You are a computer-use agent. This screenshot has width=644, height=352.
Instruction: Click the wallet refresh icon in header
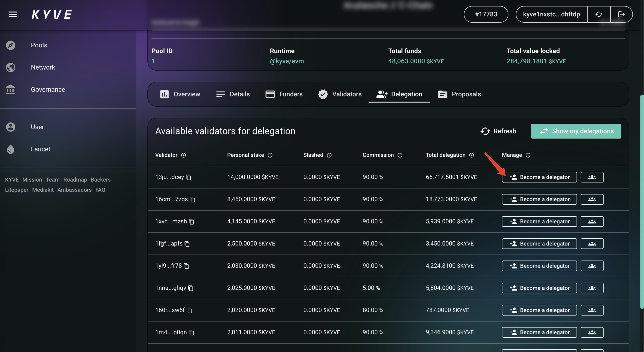tap(598, 14)
